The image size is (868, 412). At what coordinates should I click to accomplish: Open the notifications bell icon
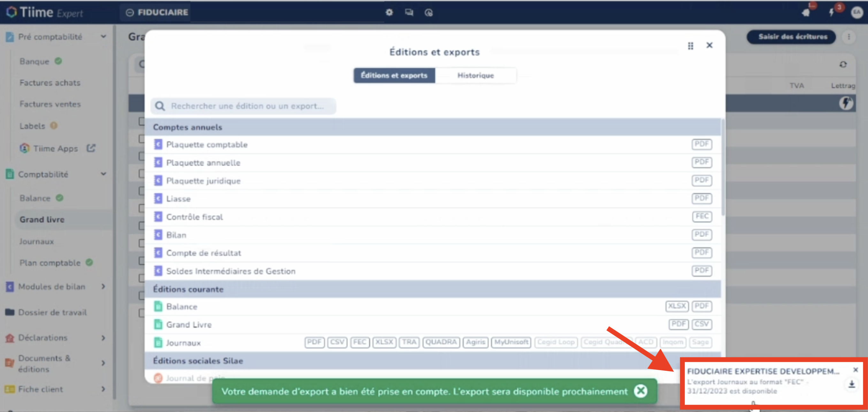[806, 12]
